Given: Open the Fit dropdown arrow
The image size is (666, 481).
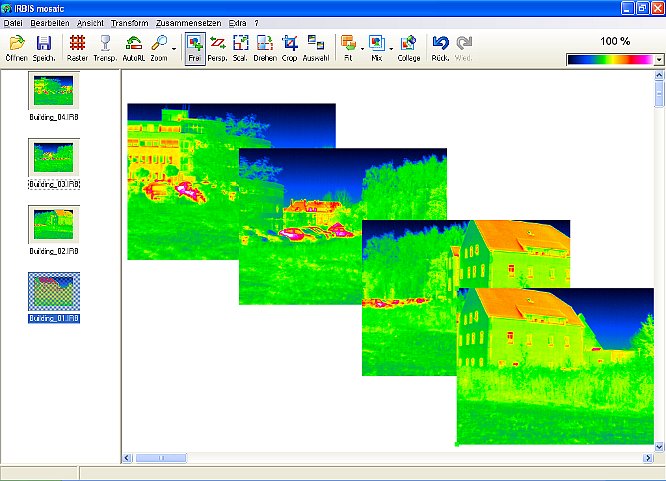Looking at the screenshot, I should (x=362, y=49).
